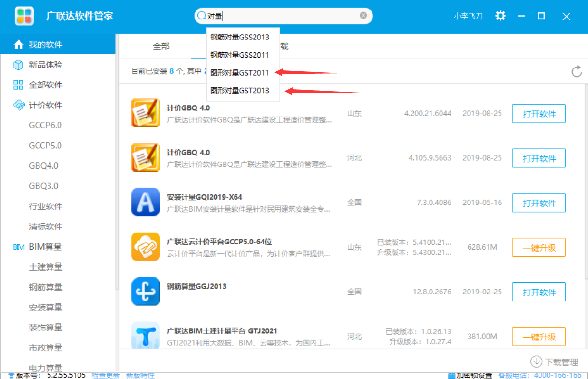Select 图形对量GST2013 suggestion
Viewport: 588px width, 379px height.
click(x=243, y=91)
